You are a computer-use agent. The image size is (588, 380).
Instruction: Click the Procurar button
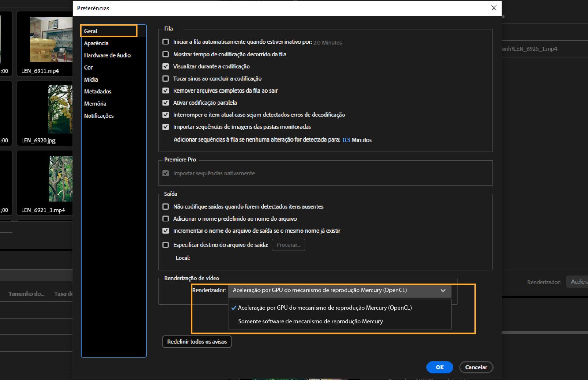click(x=288, y=245)
